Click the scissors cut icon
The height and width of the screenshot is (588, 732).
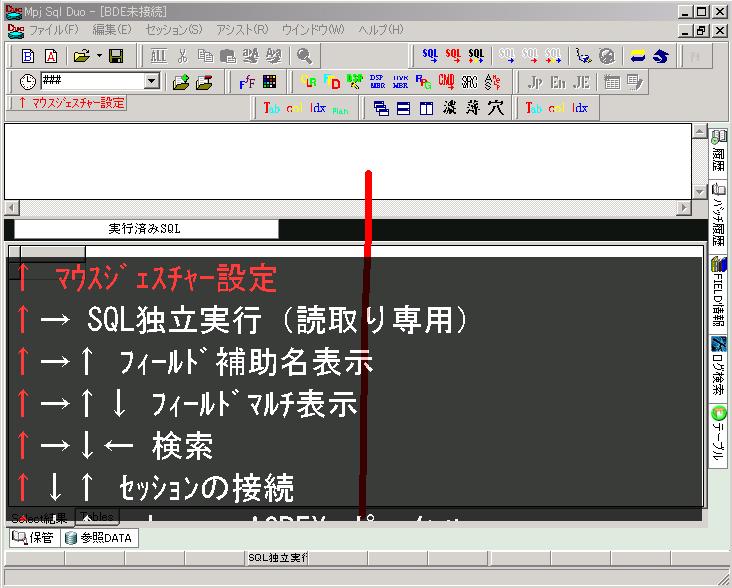(183, 56)
